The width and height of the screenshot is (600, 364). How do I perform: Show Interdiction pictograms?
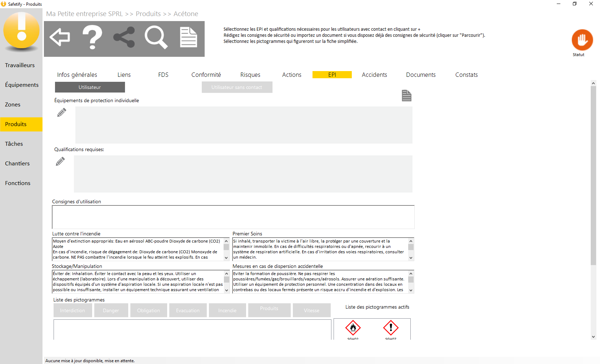point(73,310)
